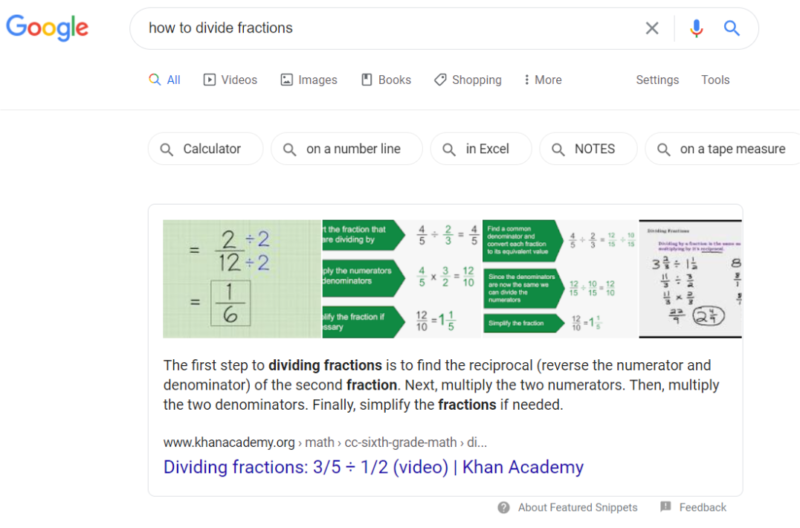Expand the More menu
Image resolution: width=800 pixels, height=528 pixels.
[543, 80]
